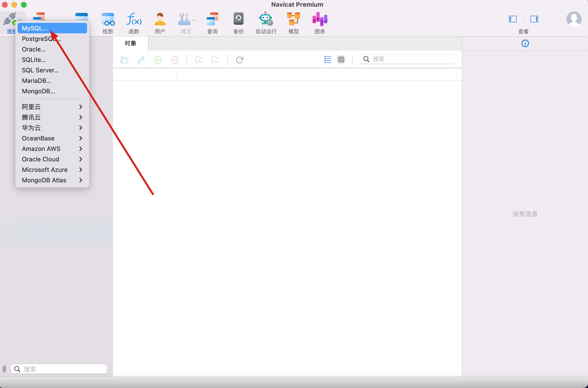The height and width of the screenshot is (388, 588).
Task: Click the connection filter icon beside sidebar search
Action: 4,369
